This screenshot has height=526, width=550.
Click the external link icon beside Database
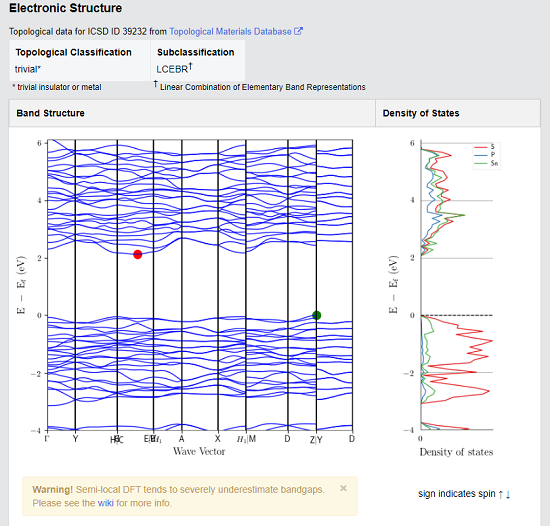(x=298, y=31)
